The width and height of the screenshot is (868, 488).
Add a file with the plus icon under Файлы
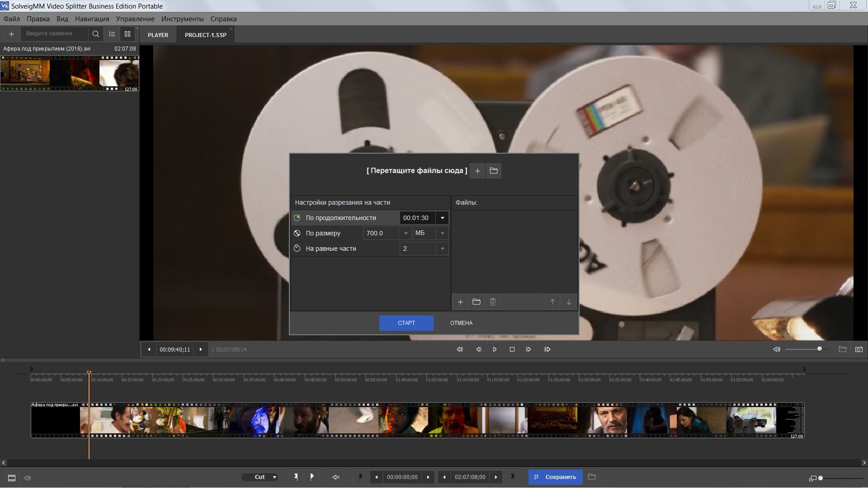(x=460, y=302)
